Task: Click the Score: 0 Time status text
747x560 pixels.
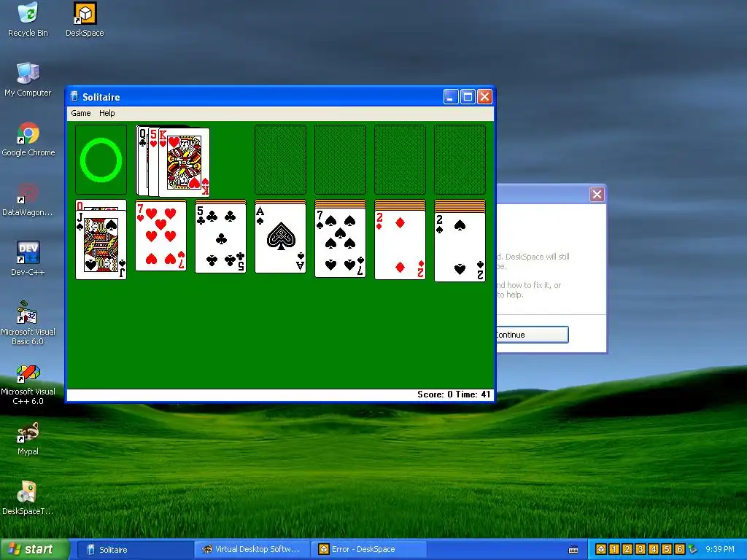Action: [x=454, y=394]
